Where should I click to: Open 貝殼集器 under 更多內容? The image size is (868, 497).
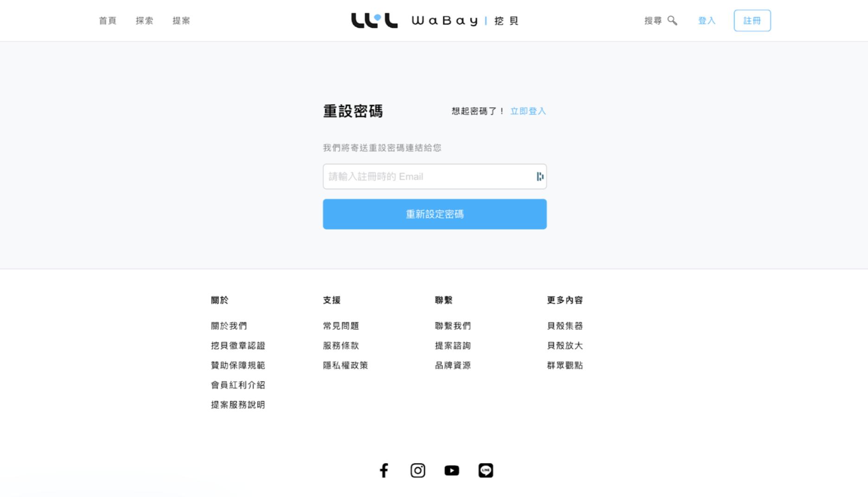(565, 326)
